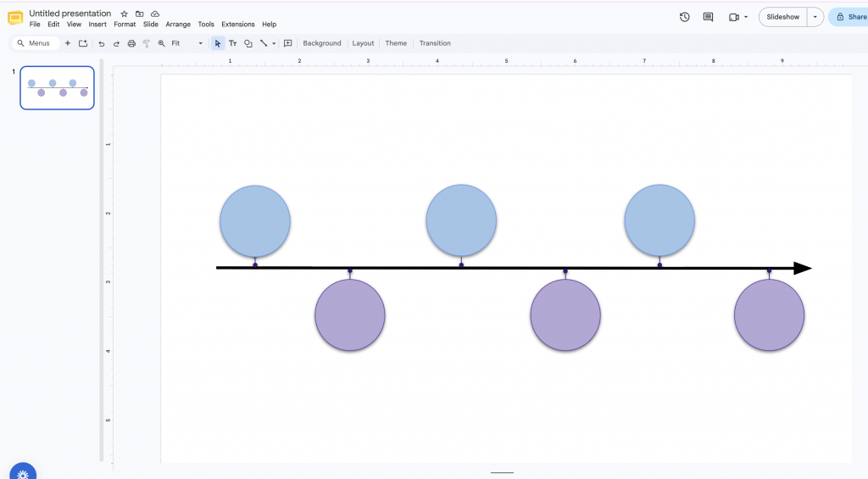Screen dimensions: 868x479
Task: Insert new slide with layout icon
Action: 83,43
